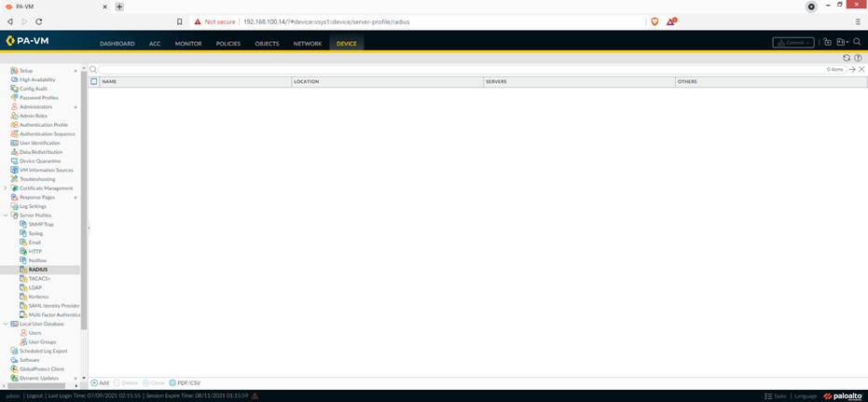Click the Scheduled Log Export icon
The width and height of the screenshot is (868, 402).
coord(15,351)
